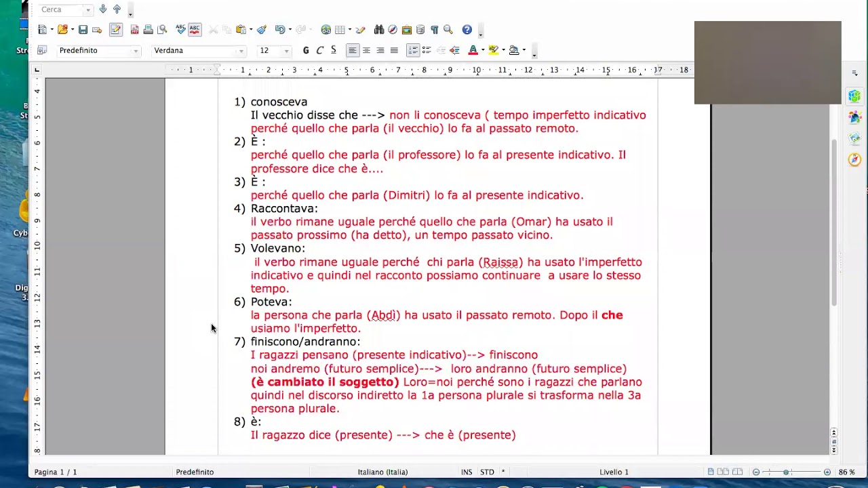Screen dimensions: 868x488
Task: Save the document with the floppy icon
Action: pyautogui.click(x=83, y=30)
